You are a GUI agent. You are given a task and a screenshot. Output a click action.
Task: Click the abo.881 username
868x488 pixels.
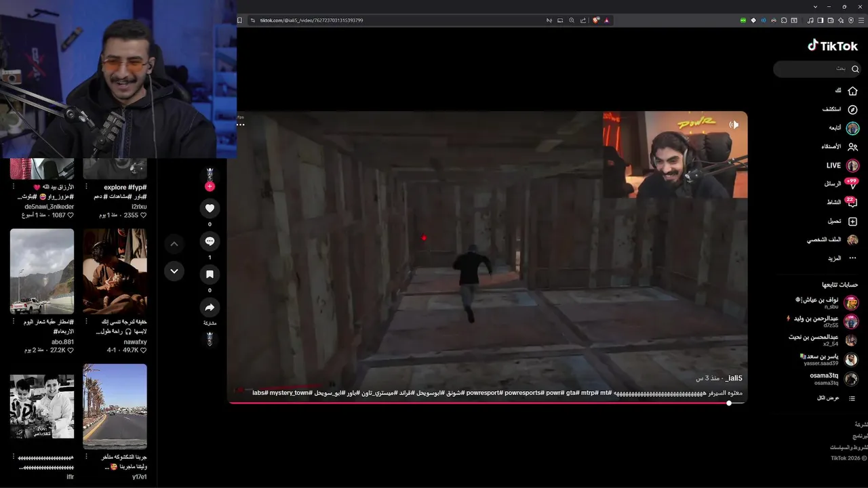(63, 342)
